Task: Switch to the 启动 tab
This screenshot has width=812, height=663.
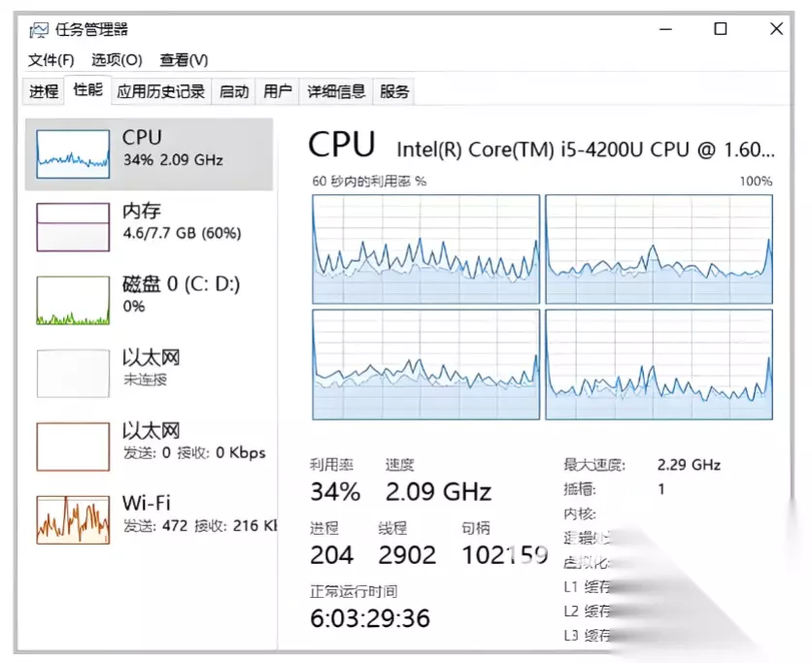Action: tap(234, 92)
